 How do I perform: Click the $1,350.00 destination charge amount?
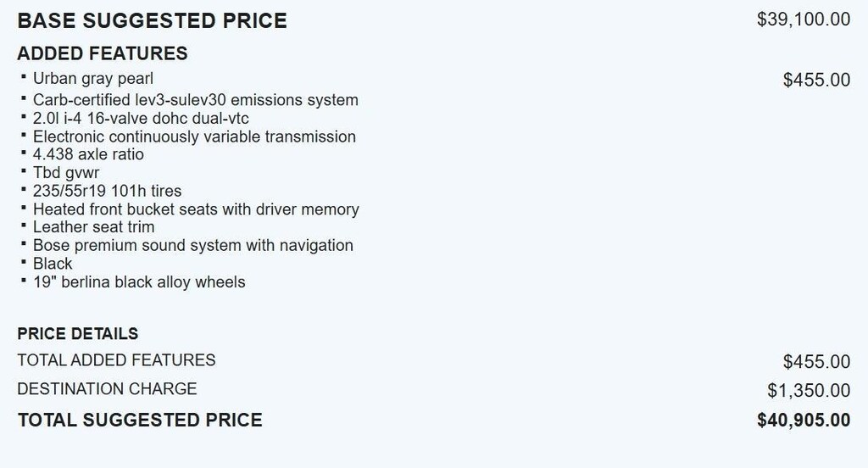[809, 390]
